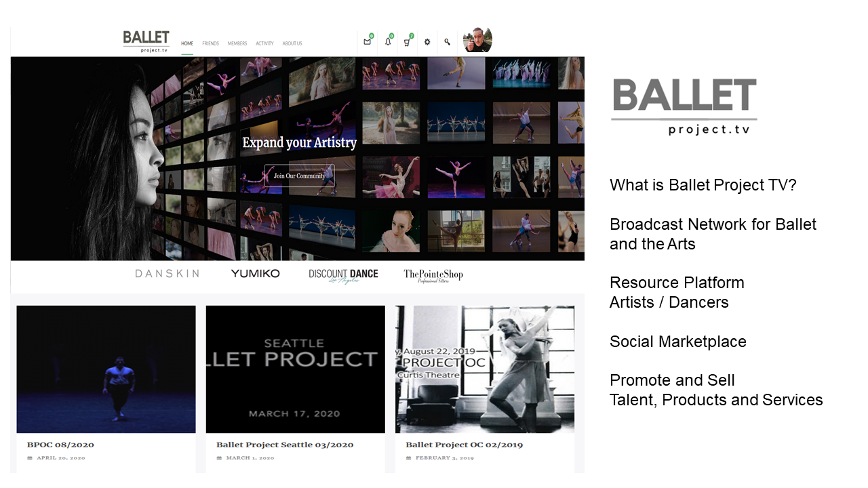Viewport: 868px width, 488px height.
Task: Open the Seattle Ballet Project thumbnail
Action: pyautogui.click(x=295, y=369)
